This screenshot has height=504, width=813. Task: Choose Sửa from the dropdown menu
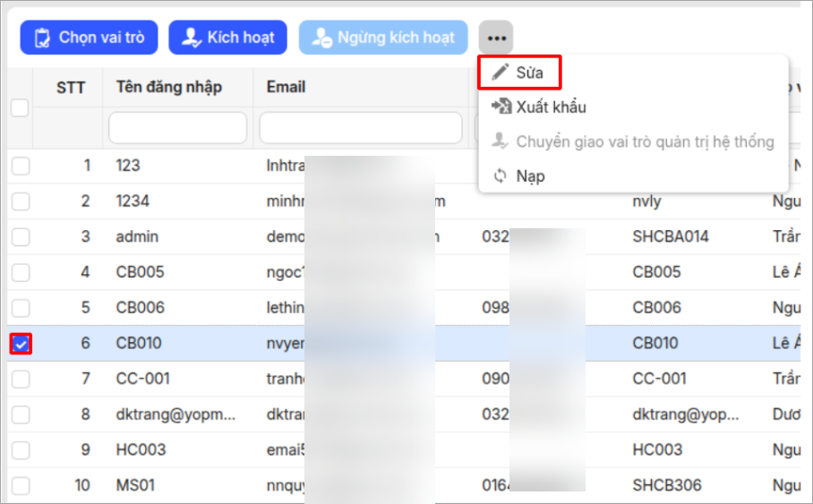[x=529, y=73]
